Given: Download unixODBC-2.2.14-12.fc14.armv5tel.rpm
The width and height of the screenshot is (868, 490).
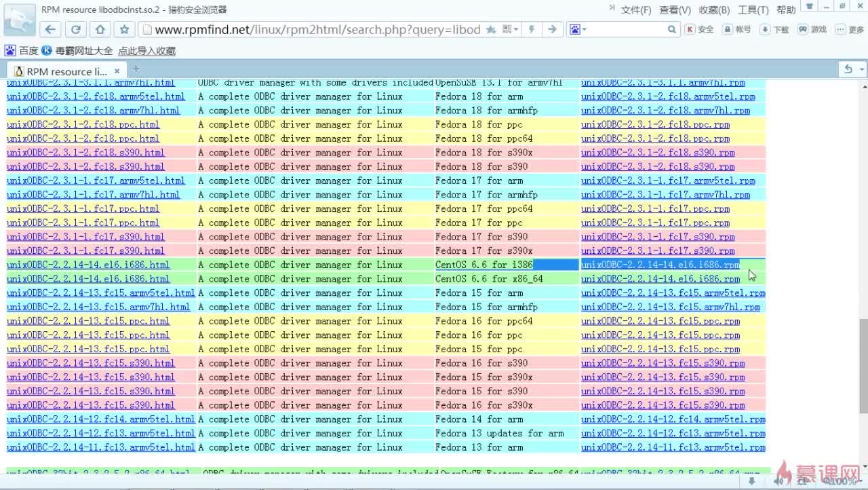Looking at the screenshot, I should (673, 419).
